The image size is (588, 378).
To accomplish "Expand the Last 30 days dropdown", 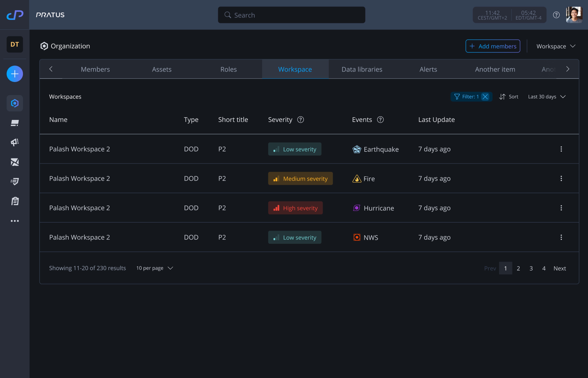I will tap(547, 97).
